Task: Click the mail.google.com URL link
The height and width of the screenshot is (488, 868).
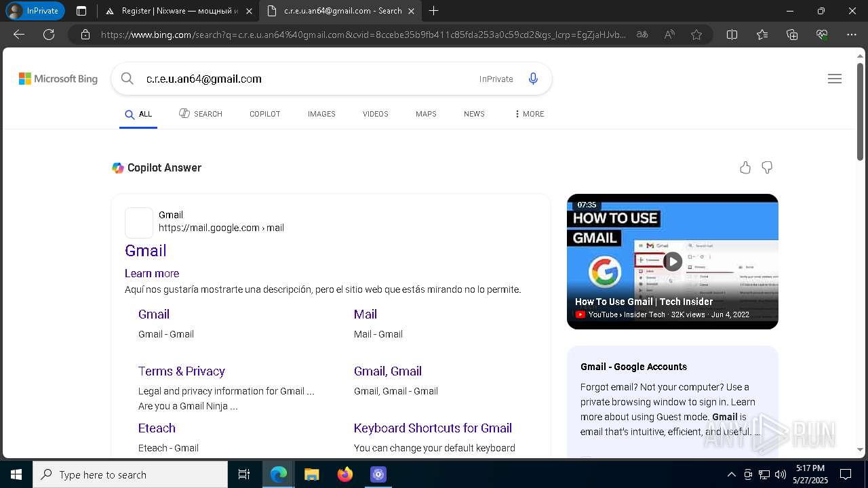Action: (x=221, y=228)
